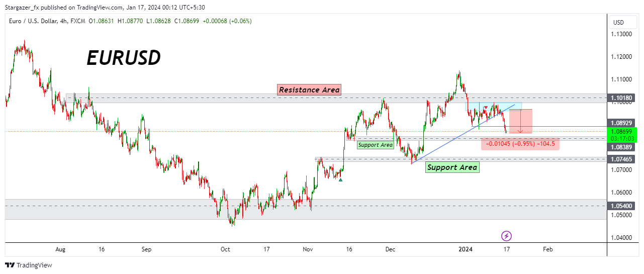Click the large green Support Area label
This screenshot has width=644, height=274.
click(x=452, y=167)
